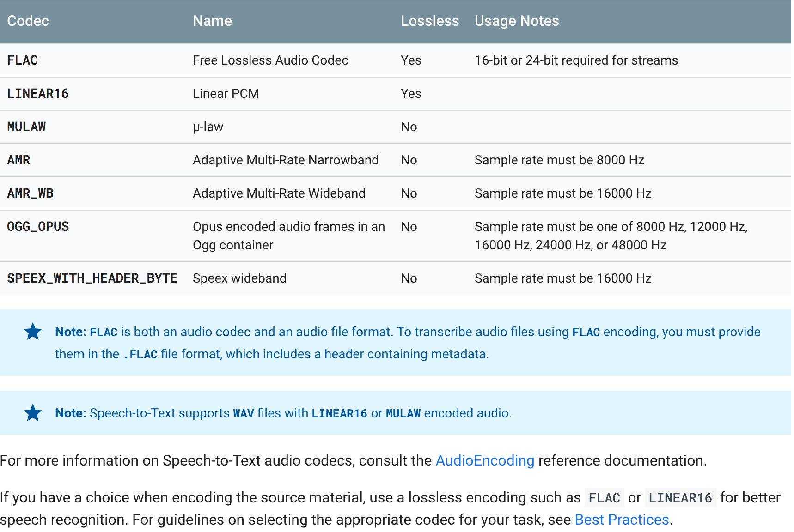Click the inline FLAC code in last paragraph
This screenshot has width=794, height=532.
click(x=605, y=498)
